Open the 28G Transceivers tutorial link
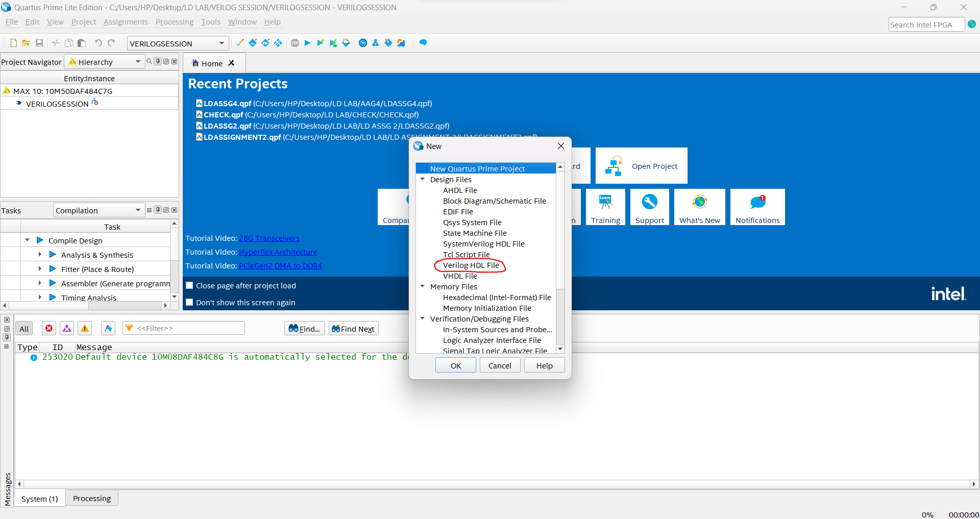This screenshot has width=980, height=519. [269, 238]
